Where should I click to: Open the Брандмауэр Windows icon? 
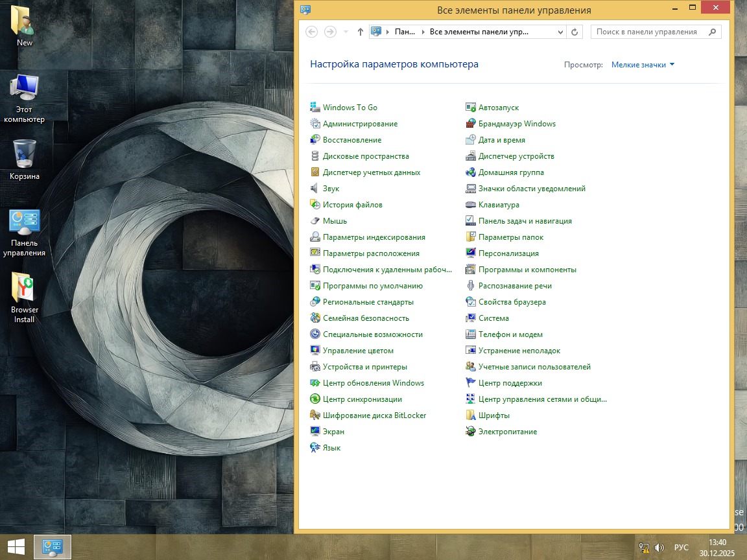pyautogui.click(x=471, y=124)
